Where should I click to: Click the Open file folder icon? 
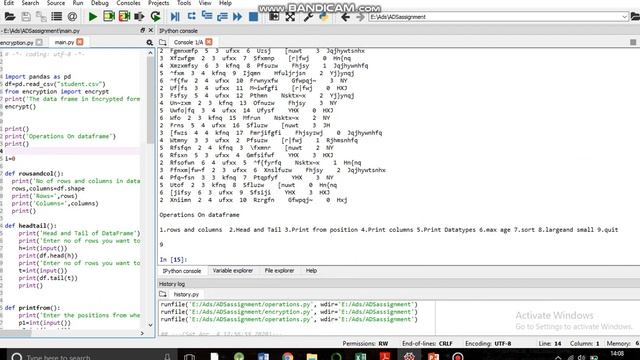point(10,17)
